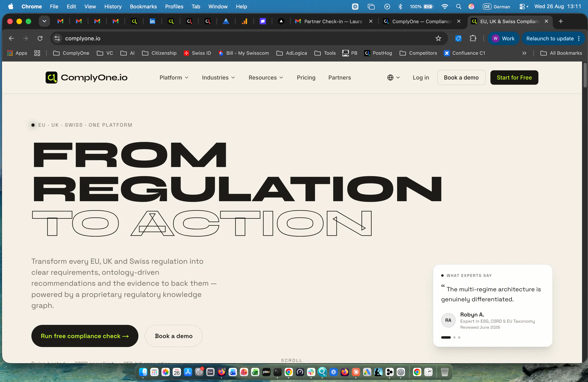The height and width of the screenshot is (382, 588).
Task: Open the App Store from the Dock
Action: [x=188, y=372]
